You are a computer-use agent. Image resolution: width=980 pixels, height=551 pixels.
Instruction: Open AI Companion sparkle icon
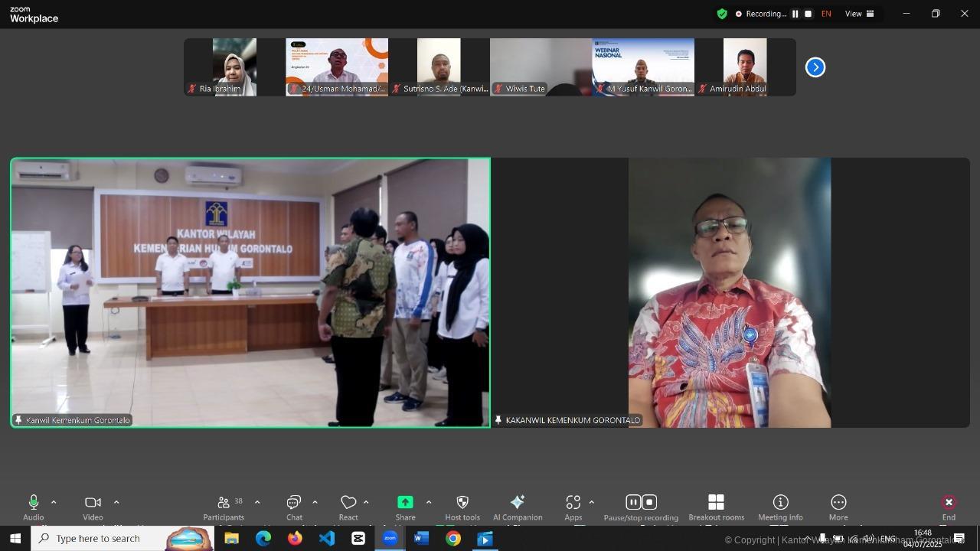[x=518, y=503]
